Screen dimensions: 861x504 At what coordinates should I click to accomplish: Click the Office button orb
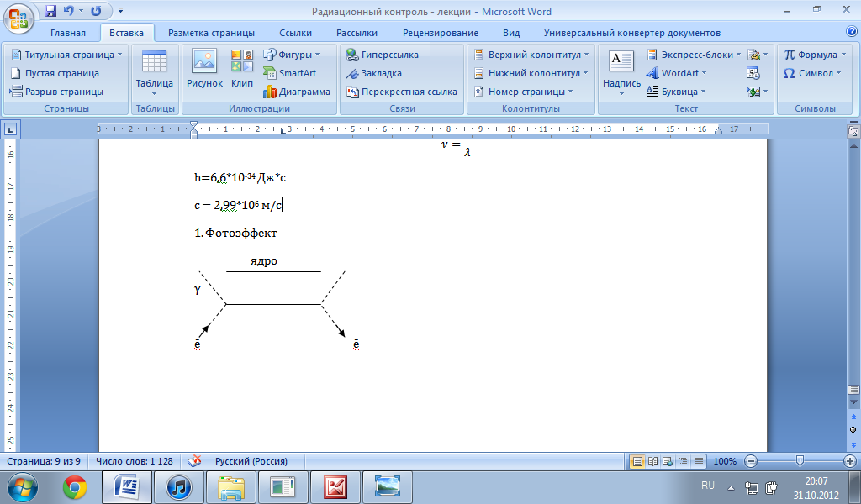(18, 18)
